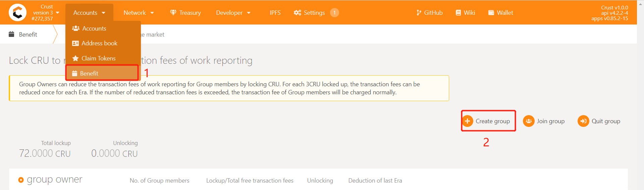The image size is (644, 190).
Task: Click the Address book card icon
Action: click(75, 43)
